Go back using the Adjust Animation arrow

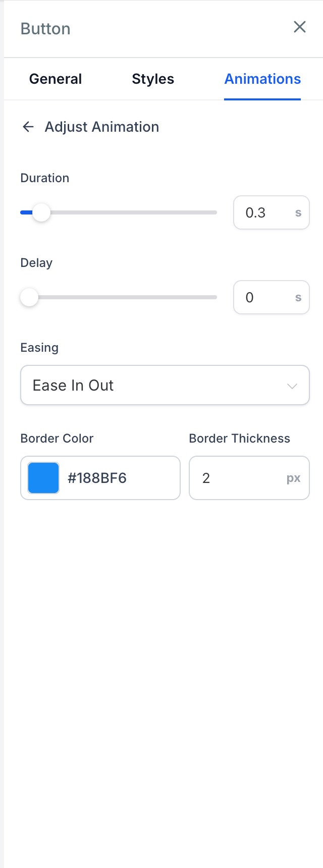28,127
